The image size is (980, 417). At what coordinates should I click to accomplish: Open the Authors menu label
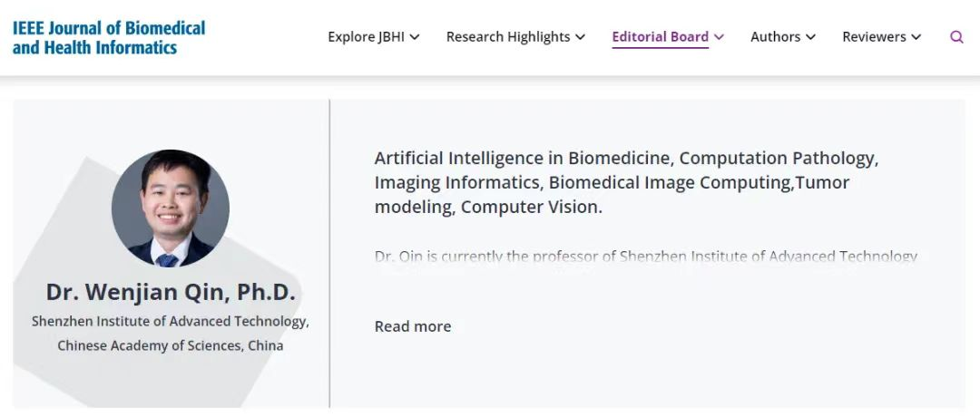click(775, 37)
